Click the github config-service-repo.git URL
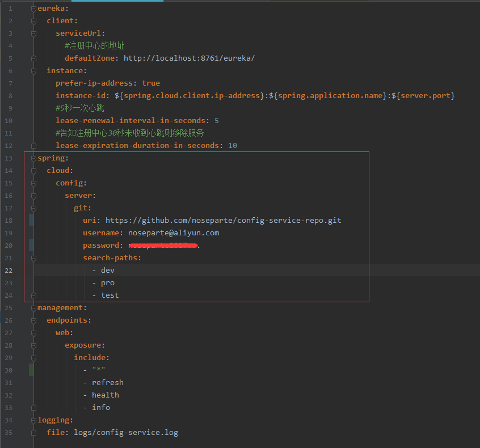 (x=224, y=221)
